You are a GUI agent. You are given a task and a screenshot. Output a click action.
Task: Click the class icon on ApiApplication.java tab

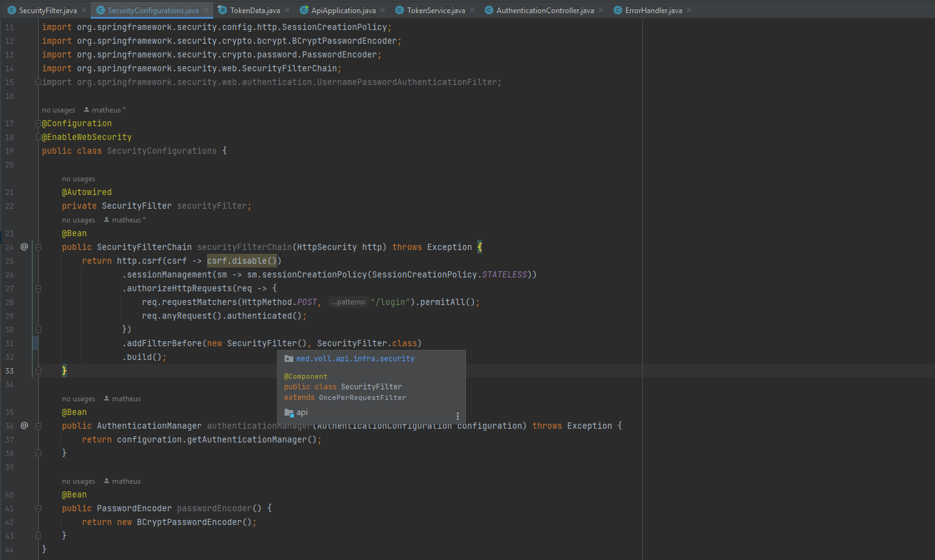304,11
